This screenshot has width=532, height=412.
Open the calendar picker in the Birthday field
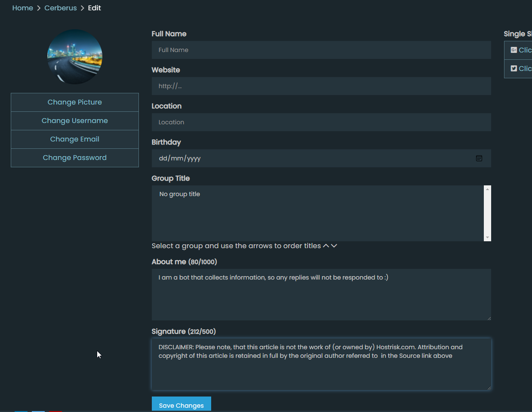pos(479,158)
